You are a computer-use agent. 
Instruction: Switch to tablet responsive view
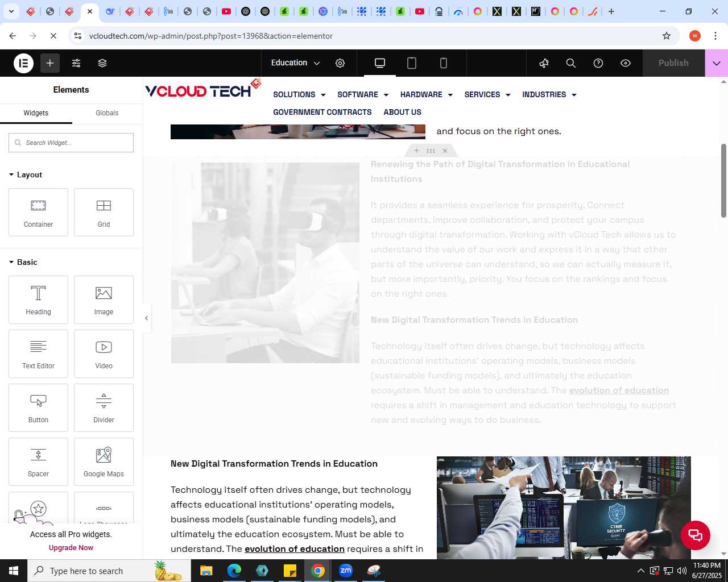(x=412, y=63)
